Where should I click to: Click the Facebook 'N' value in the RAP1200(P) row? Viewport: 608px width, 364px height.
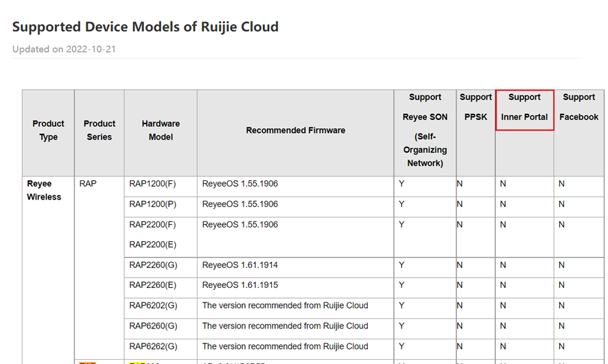[x=561, y=204]
